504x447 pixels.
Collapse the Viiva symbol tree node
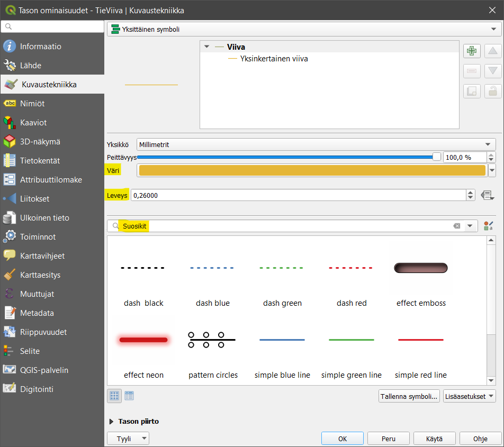pyautogui.click(x=207, y=47)
